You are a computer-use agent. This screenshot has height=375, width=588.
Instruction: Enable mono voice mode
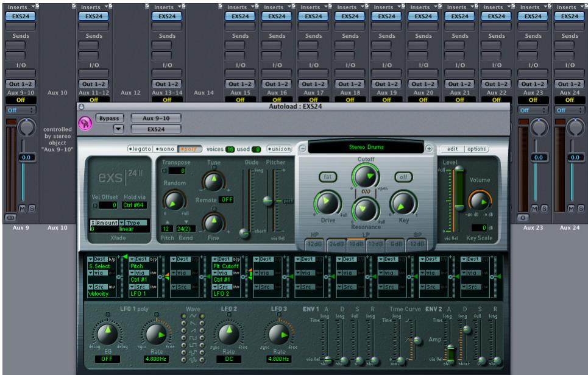165,149
